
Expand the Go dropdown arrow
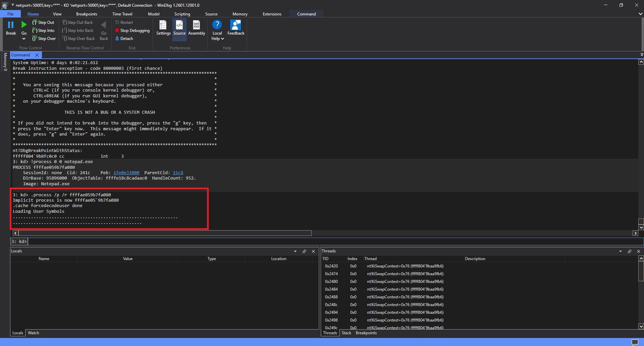point(24,39)
